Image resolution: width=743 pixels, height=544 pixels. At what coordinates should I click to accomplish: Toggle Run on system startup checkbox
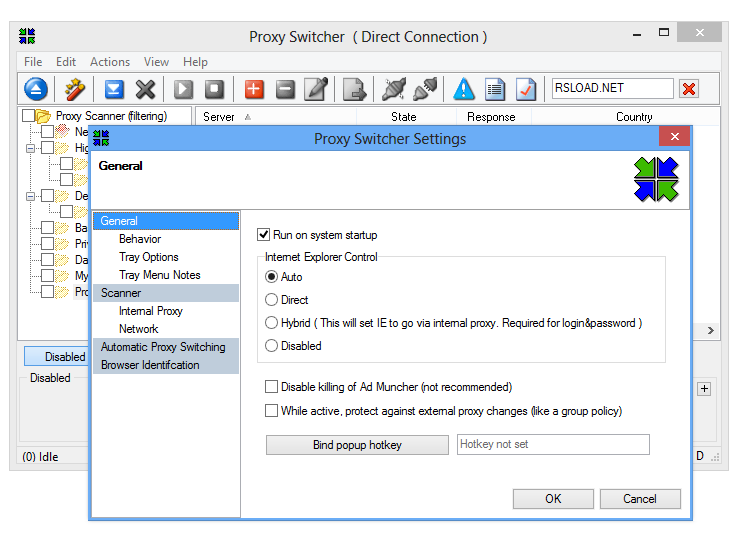[263, 235]
